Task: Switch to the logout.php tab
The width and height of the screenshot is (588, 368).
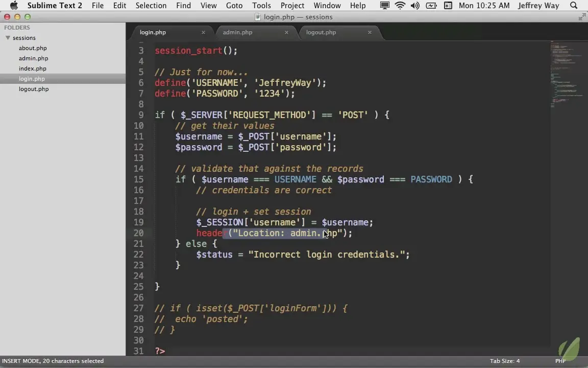Action: (321, 32)
